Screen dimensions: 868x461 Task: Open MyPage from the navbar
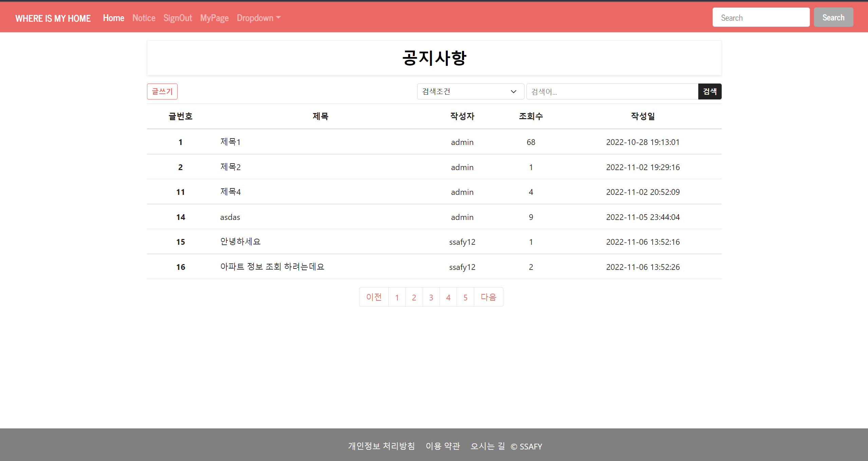[x=214, y=18]
